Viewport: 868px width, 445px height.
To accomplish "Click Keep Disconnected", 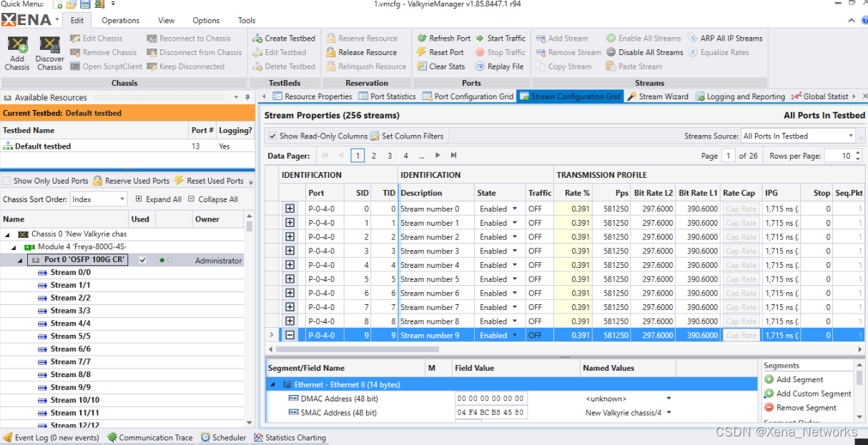I will tap(186, 66).
